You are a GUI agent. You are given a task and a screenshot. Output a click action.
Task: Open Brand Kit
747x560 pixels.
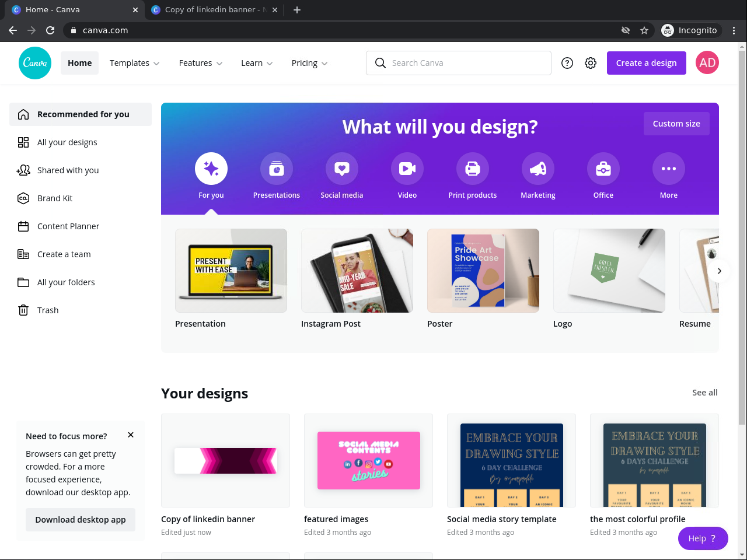click(x=81, y=198)
